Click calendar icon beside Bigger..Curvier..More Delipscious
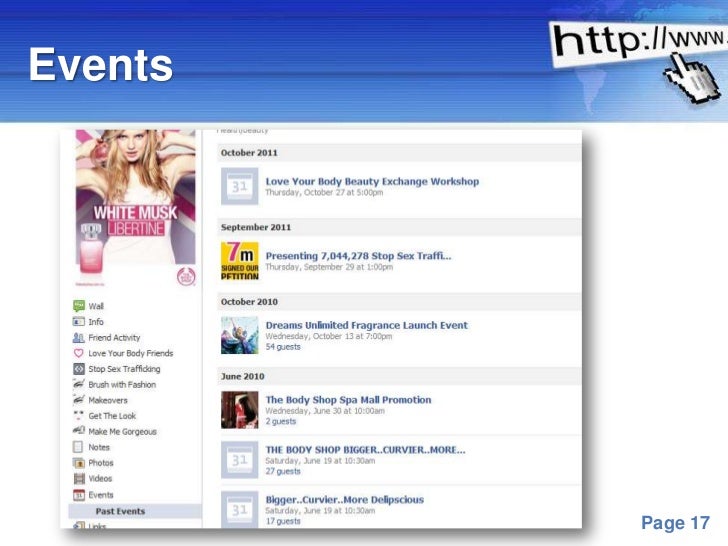Image resolution: width=728 pixels, height=546 pixels. click(240, 509)
